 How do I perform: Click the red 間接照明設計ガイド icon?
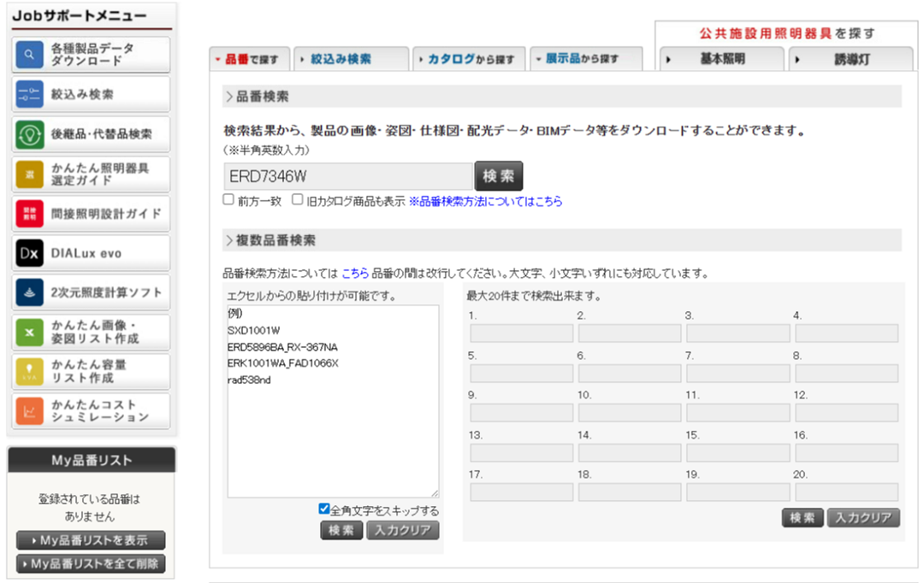tap(29, 214)
